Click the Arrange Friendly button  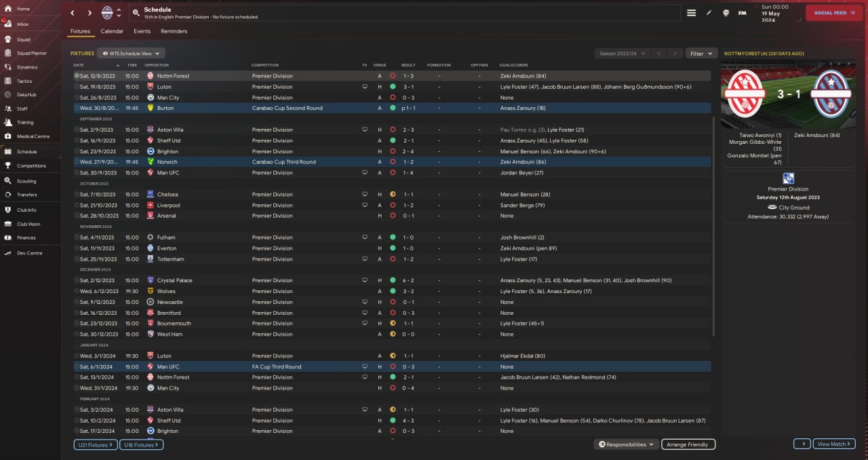point(688,444)
